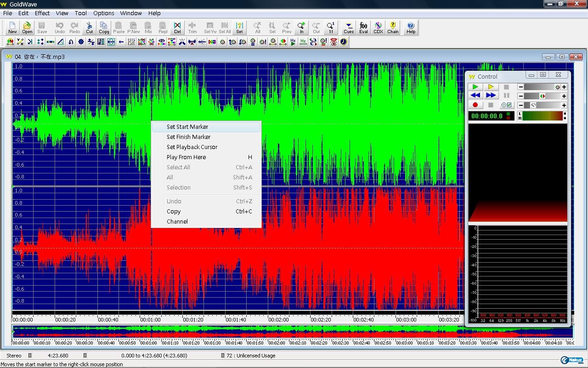Open a file with the Open icon
Image resolution: width=588 pixels, height=368 pixels.
[x=27, y=28]
